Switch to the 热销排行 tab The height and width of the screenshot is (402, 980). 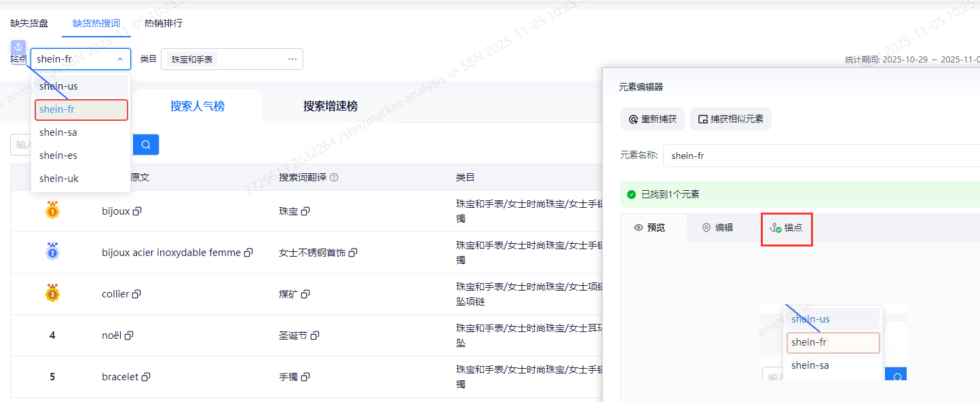click(164, 23)
